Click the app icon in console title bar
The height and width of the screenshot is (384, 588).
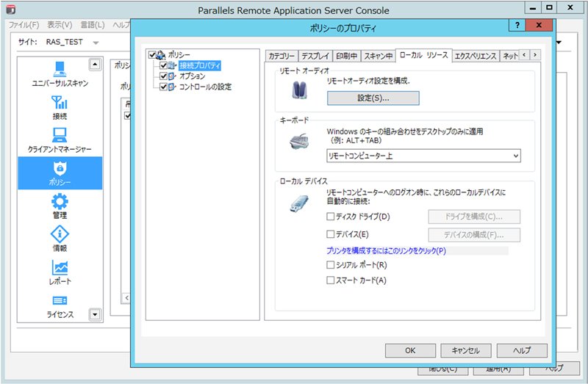click(x=11, y=10)
